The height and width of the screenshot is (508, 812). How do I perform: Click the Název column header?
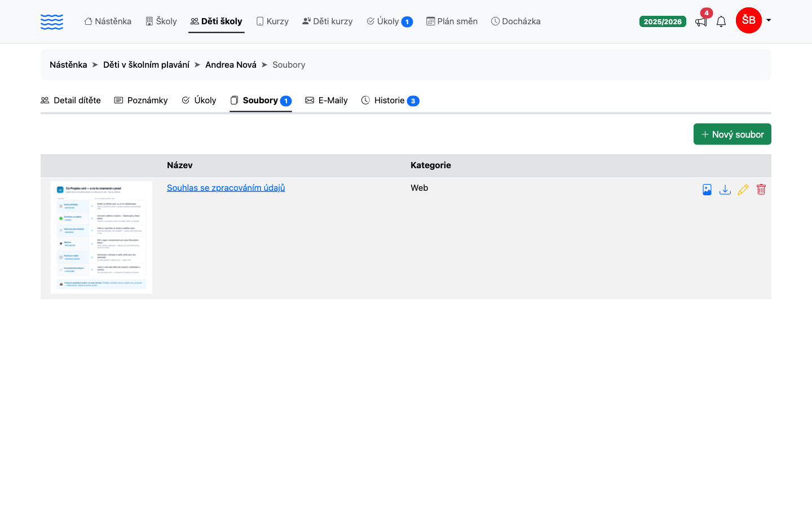click(x=180, y=165)
